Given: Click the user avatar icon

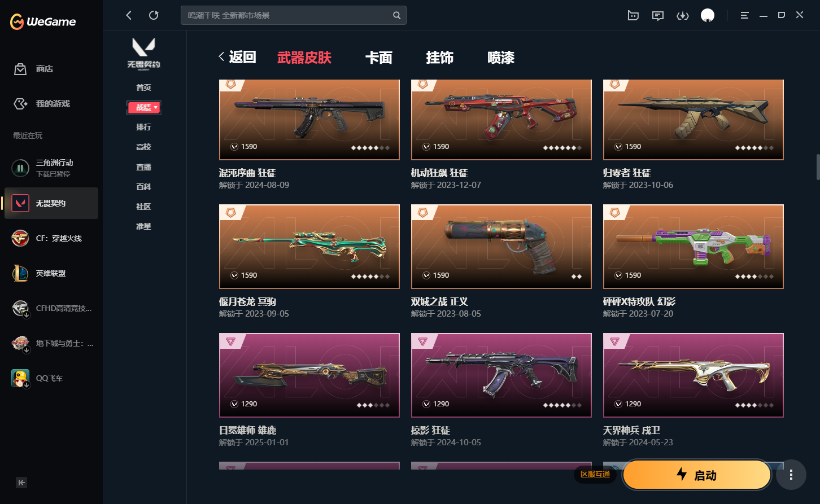Looking at the screenshot, I should click(x=708, y=15).
